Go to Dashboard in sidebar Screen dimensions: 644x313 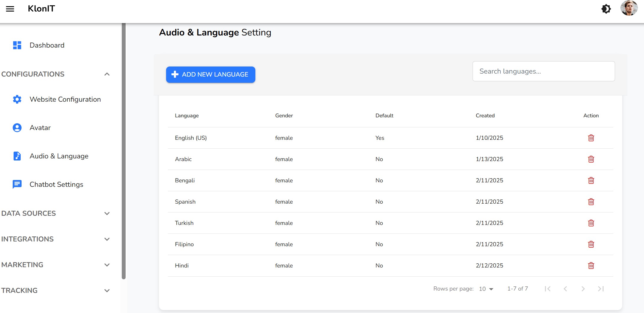coord(47,45)
